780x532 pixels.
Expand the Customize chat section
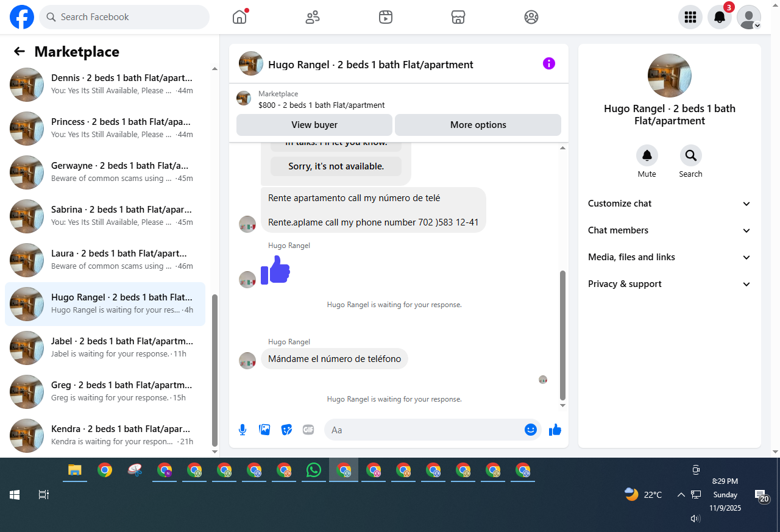pos(670,204)
